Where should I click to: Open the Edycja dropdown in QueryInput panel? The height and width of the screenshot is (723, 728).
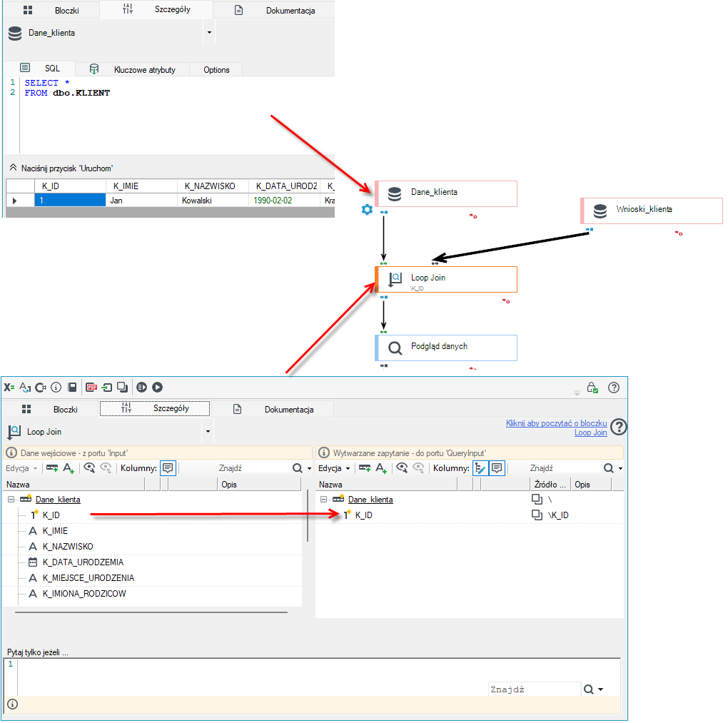(x=334, y=468)
